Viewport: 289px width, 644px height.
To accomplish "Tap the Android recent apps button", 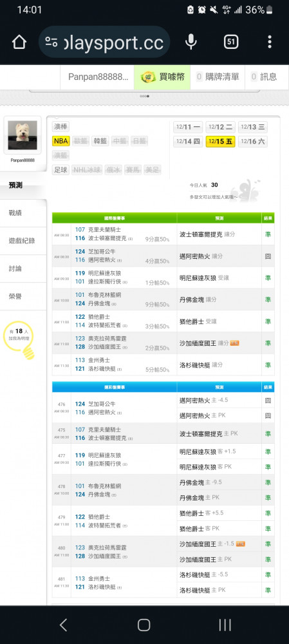I will point(225,625).
